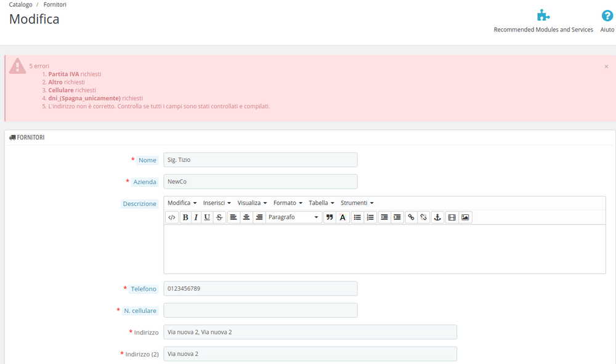Insert or edit a link
The width and height of the screenshot is (616, 364).
[x=411, y=217]
